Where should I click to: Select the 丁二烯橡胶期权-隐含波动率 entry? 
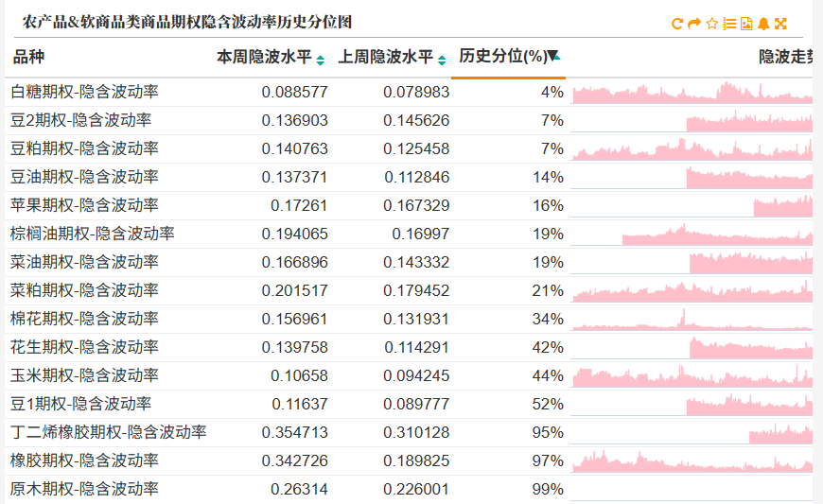tap(108, 432)
